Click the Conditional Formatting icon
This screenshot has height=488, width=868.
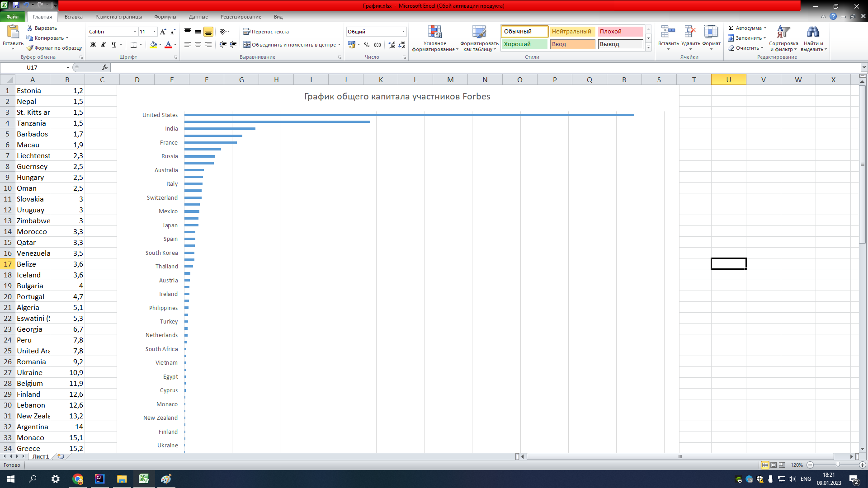click(434, 32)
